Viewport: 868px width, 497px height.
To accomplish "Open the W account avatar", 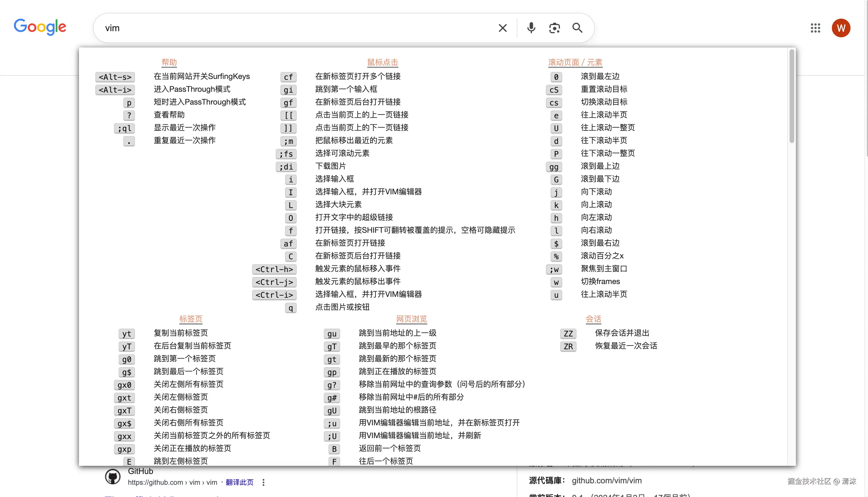I will point(841,28).
